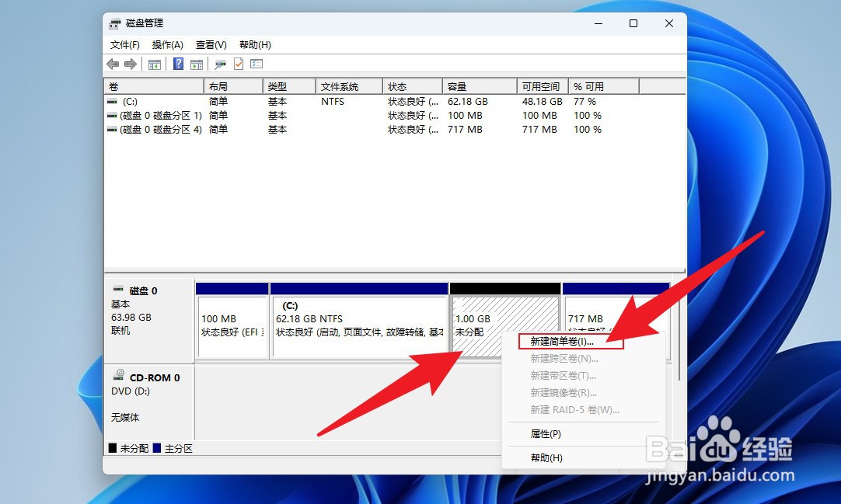
Task: Select the (C:) 62.18 GB NTFS partition block
Action: tap(359, 320)
